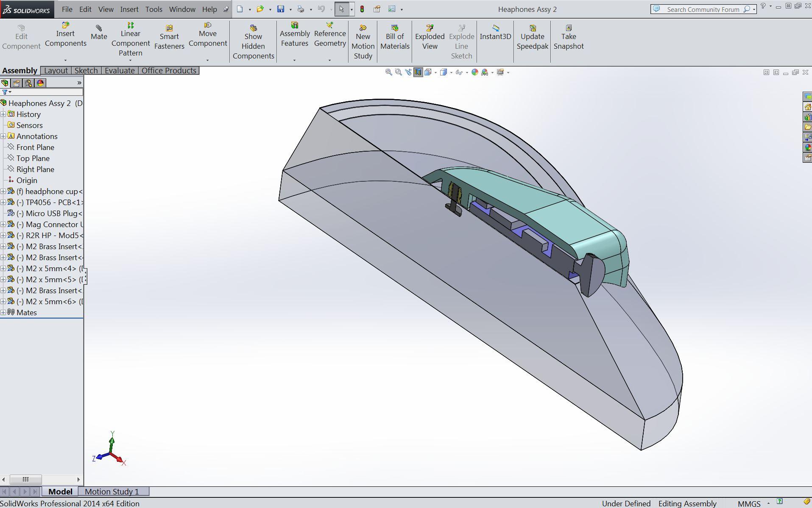Select the Front Plane item

tap(35, 147)
